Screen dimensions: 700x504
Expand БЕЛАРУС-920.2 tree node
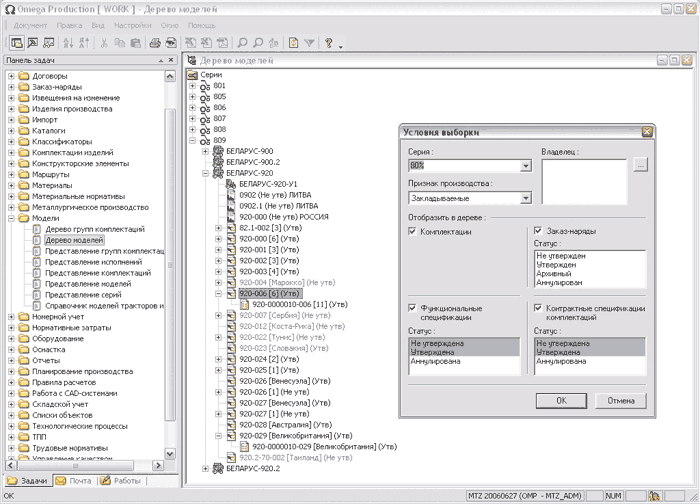205,469
